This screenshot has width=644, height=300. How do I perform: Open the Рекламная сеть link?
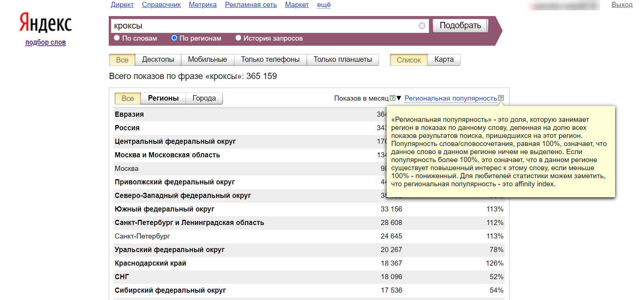coord(251,5)
